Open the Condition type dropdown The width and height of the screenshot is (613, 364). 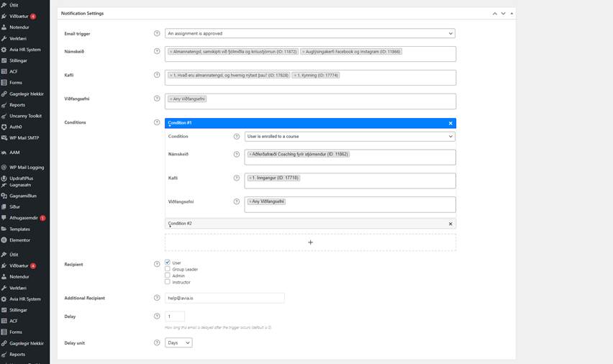coord(350,137)
